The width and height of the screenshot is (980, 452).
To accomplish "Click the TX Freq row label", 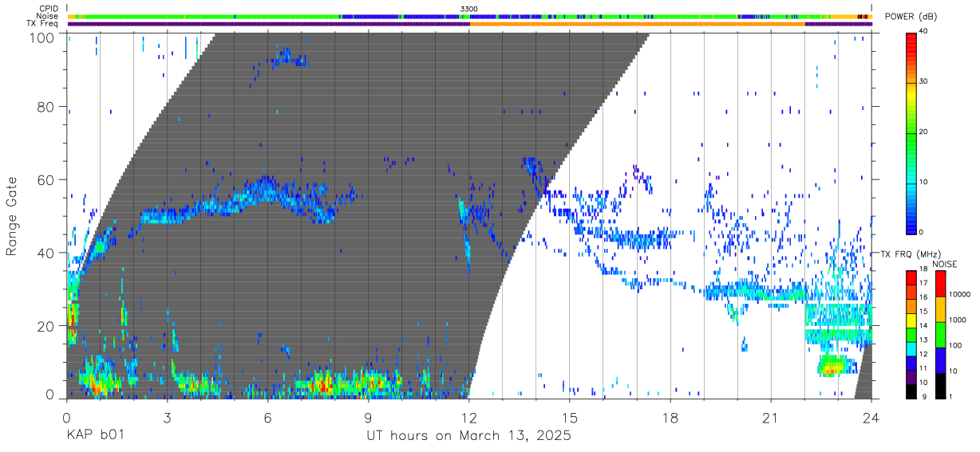I will coord(42,24).
